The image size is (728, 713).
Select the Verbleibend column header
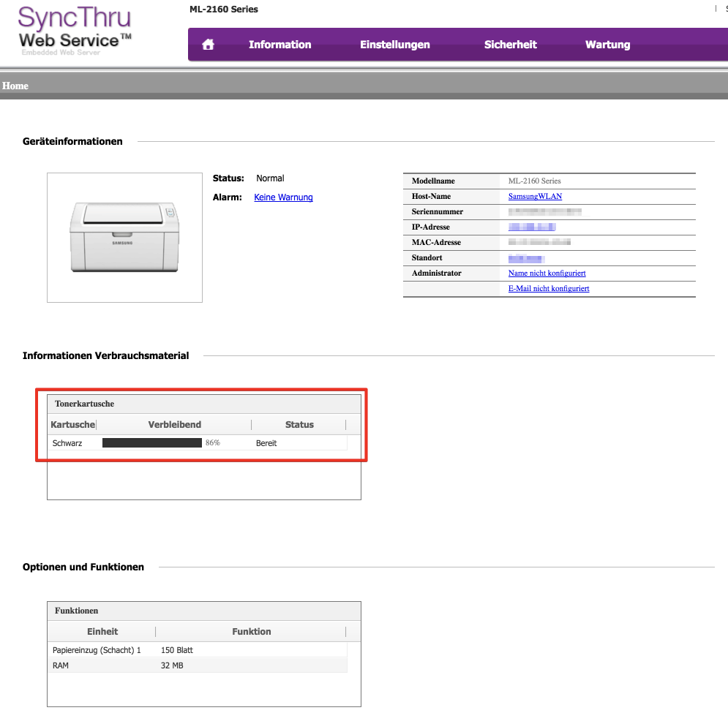click(x=175, y=425)
